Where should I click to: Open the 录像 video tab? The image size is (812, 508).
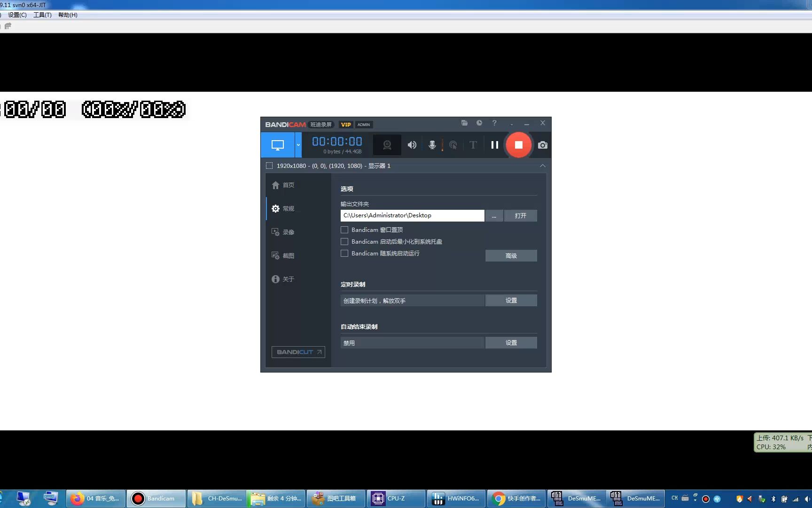coord(283,232)
